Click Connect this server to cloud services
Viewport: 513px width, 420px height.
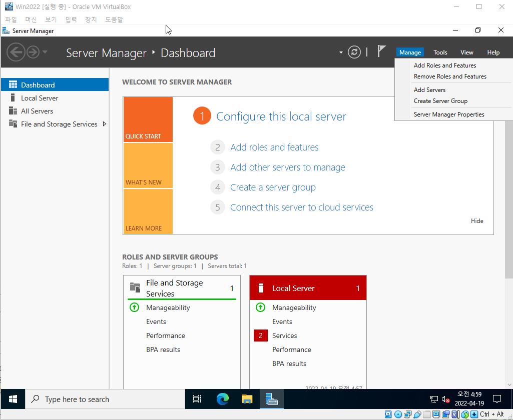302,207
